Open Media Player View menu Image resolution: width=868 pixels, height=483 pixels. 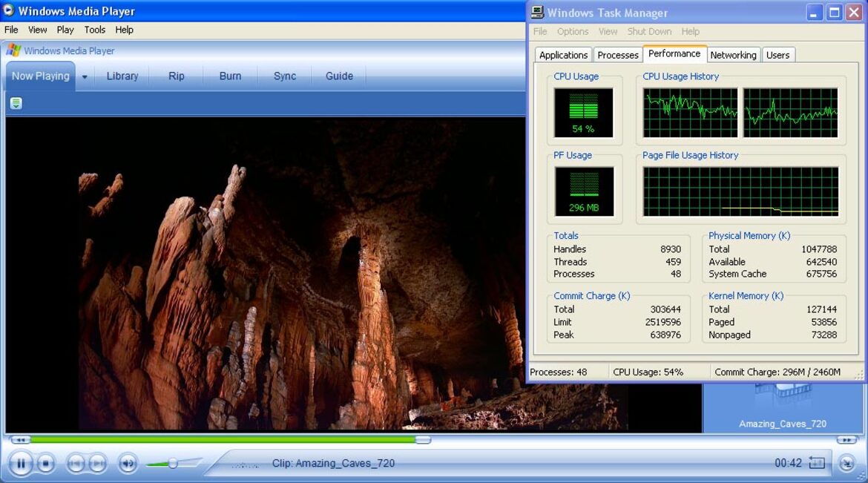(38, 30)
